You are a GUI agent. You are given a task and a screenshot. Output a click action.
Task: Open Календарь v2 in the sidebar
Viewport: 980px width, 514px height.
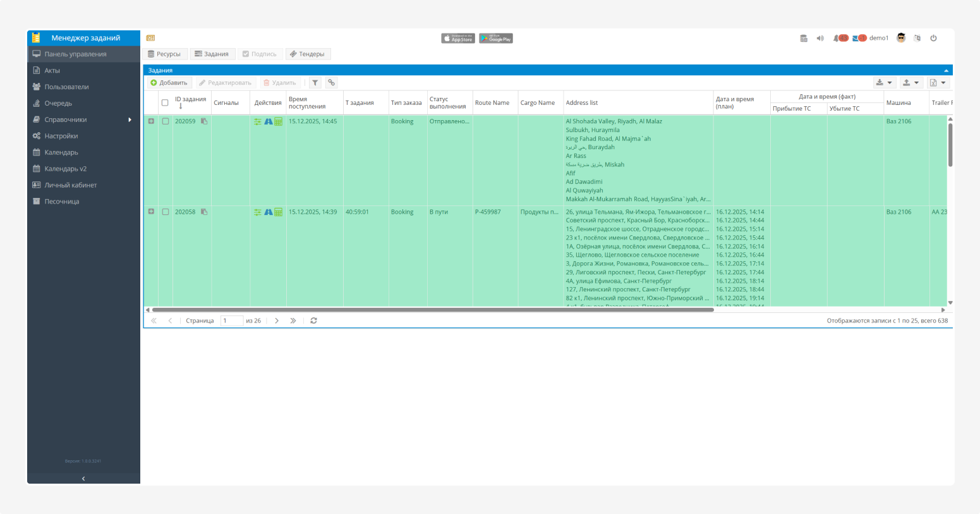(x=65, y=169)
